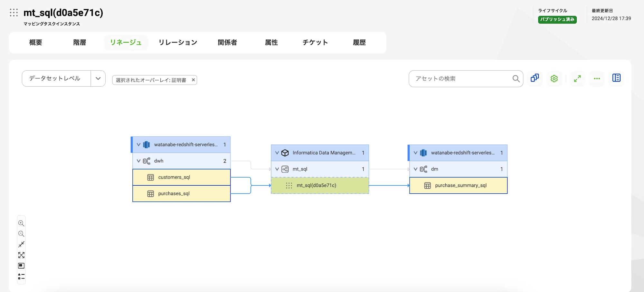The height and width of the screenshot is (292, 644).
Task: Open the 関係者 tab
Action: pyautogui.click(x=227, y=43)
